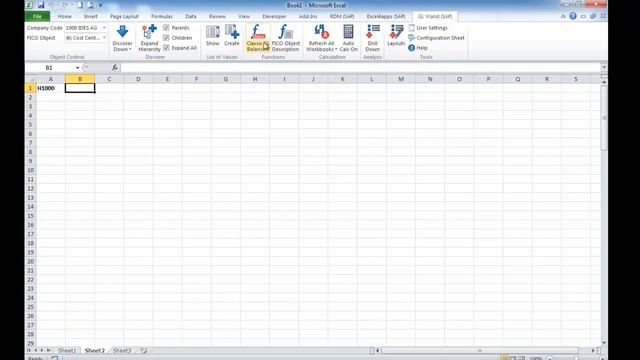The image size is (640, 360).
Task: Click the Excel application icon in title bar
Action: [29, 5]
